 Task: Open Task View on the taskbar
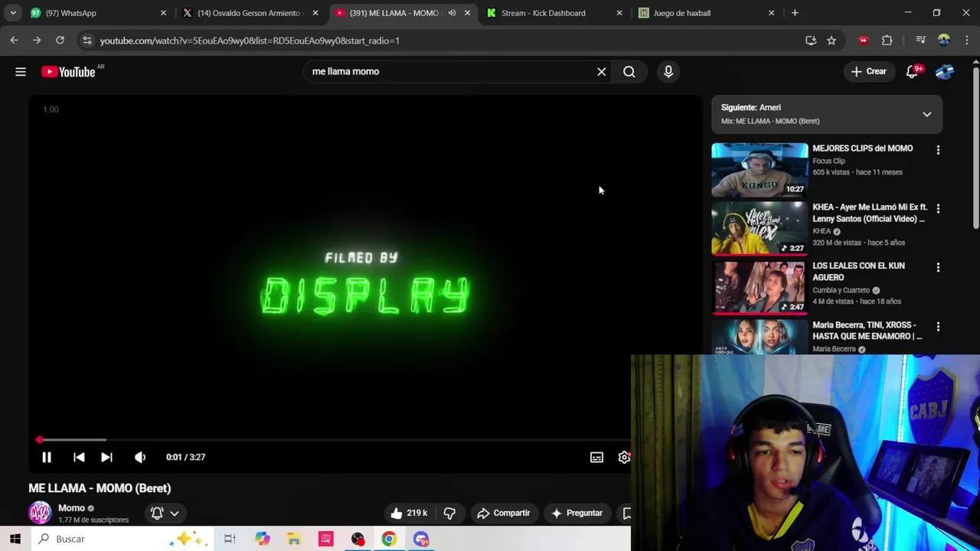pos(230,539)
